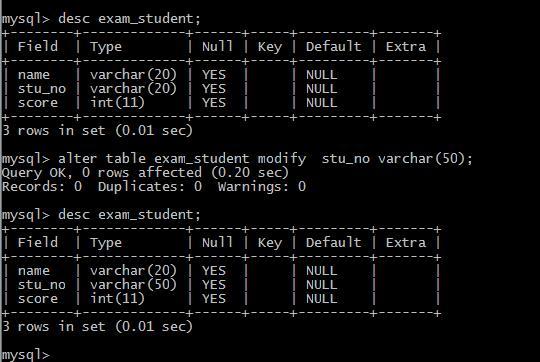Click the first '3 rows in set' line
This screenshot has width=540, height=362.
point(97,131)
